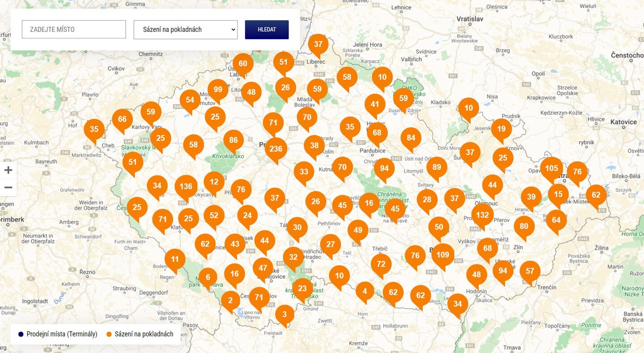Open the 86 cluster marker
The image size is (644, 353).
(x=233, y=140)
